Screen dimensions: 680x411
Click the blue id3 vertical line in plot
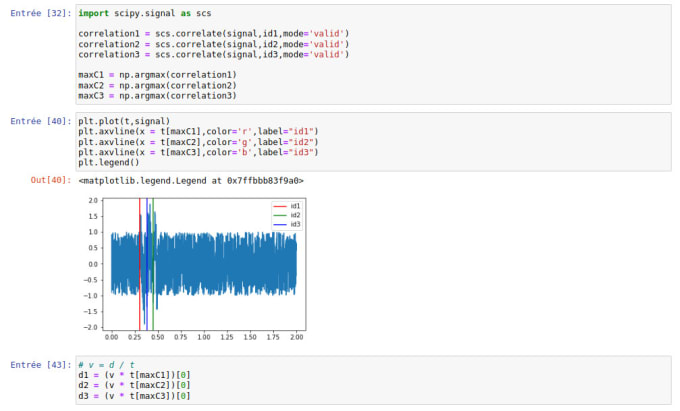(147, 264)
